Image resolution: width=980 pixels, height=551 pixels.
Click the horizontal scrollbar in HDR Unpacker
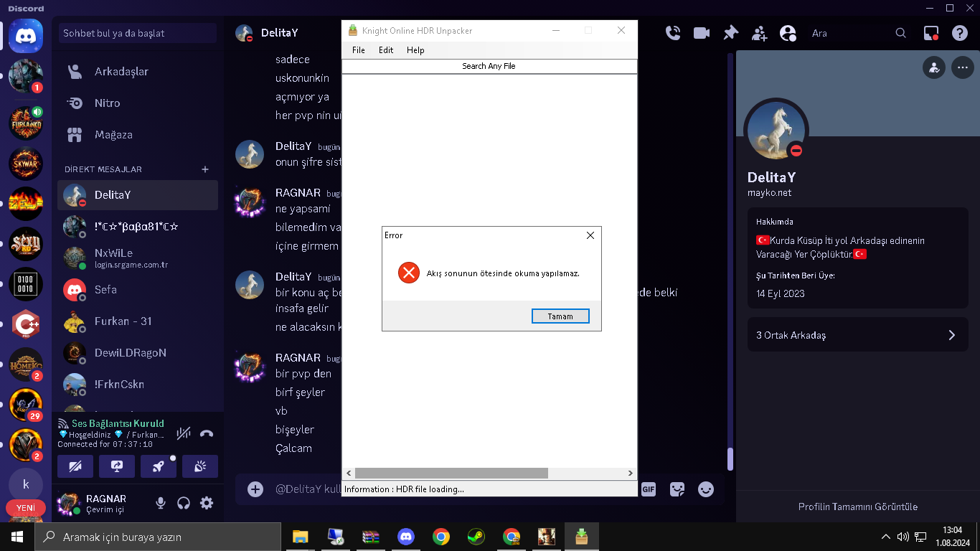click(451, 474)
